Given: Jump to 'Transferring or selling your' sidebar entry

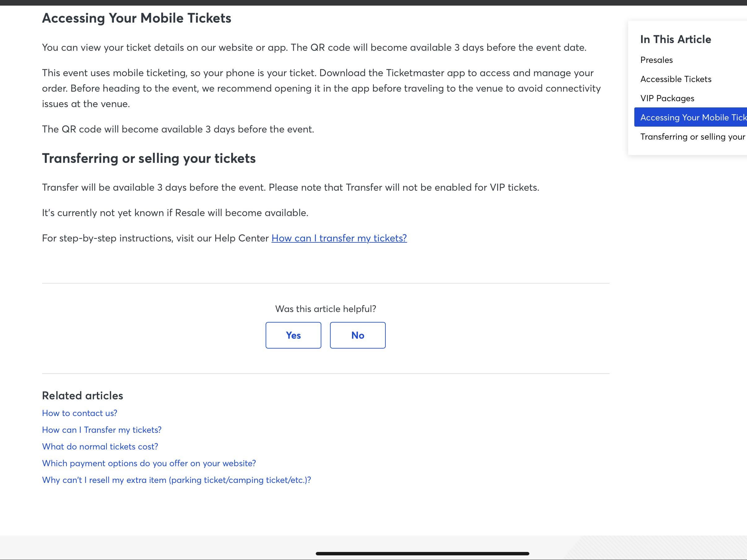Looking at the screenshot, I should 692,137.
